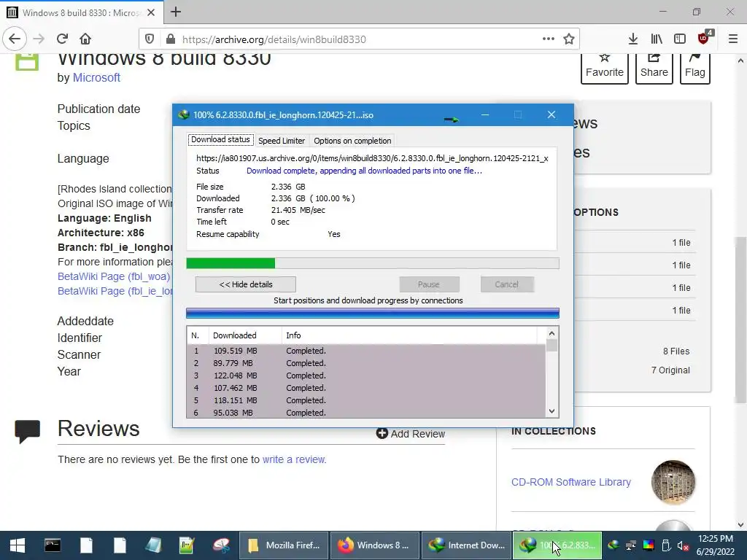
Task: Open the green notepad taskbar icon
Action: (x=187, y=545)
